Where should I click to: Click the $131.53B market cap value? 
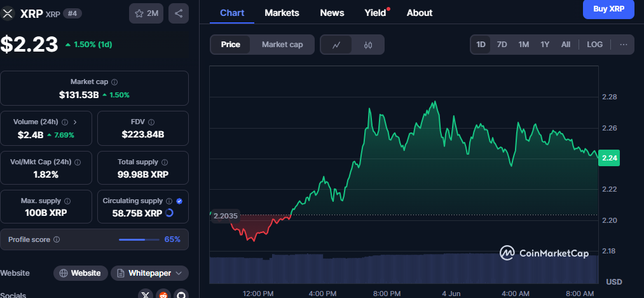79,95
